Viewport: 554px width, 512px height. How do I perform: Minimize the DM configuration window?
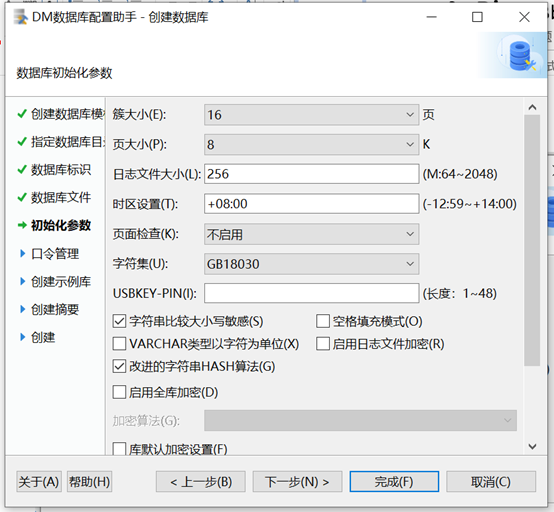coord(431,17)
